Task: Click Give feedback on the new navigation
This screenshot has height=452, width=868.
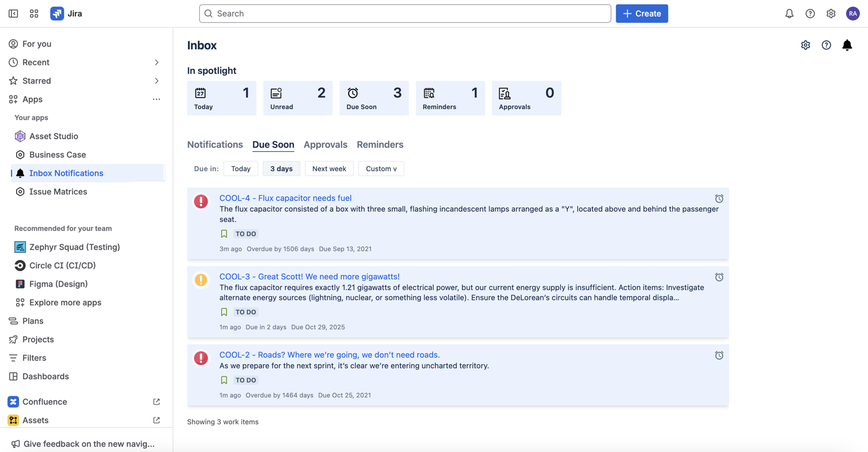Action: point(83,444)
